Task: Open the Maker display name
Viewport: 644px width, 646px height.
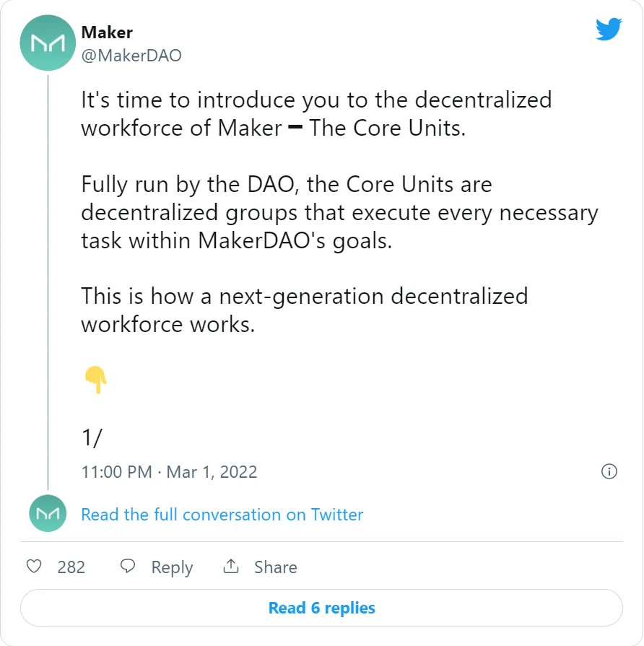Action: click(107, 32)
